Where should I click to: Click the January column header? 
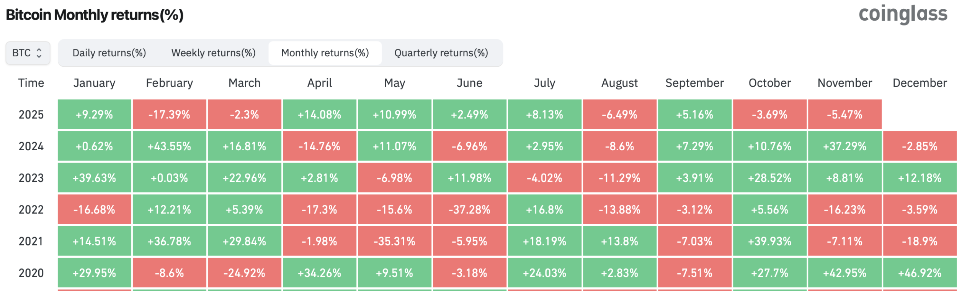click(94, 83)
